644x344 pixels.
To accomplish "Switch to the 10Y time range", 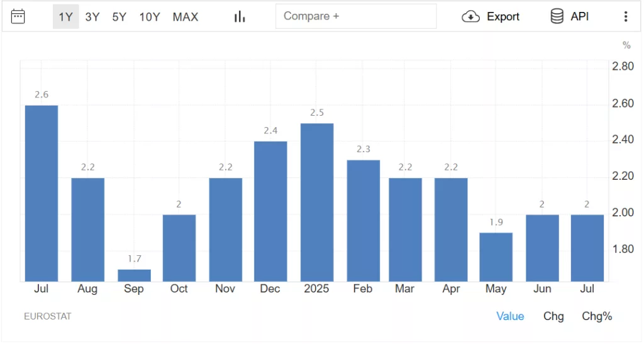I will [150, 17].
